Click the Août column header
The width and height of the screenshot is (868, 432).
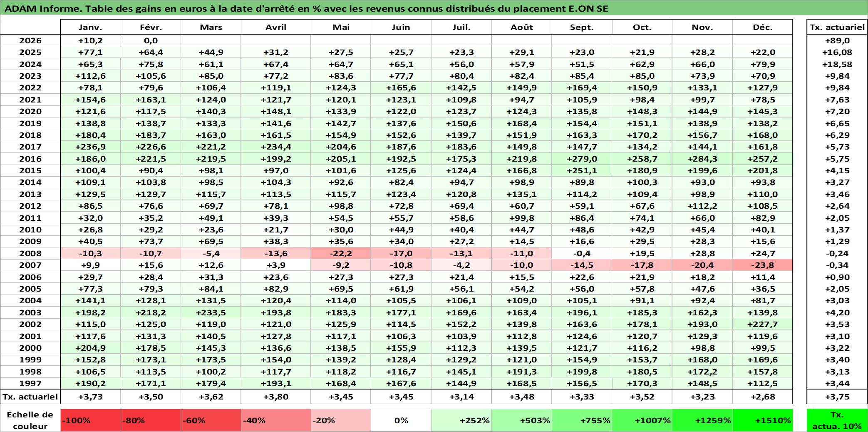click(x=522, y=27)
